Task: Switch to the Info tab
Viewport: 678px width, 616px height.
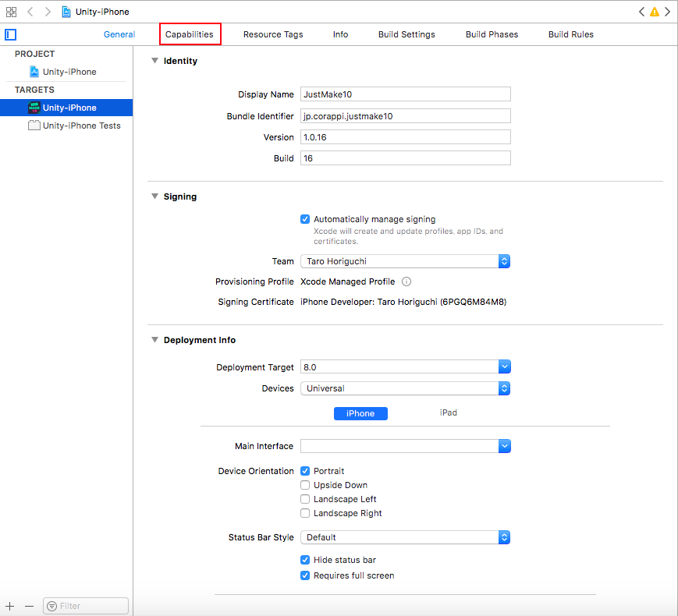Action: (x=340, y=34)
